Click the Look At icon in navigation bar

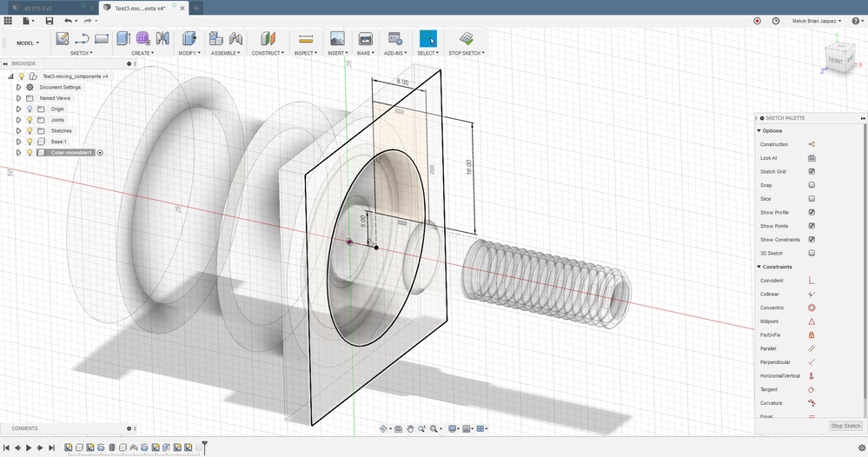[x=398, y=429]
